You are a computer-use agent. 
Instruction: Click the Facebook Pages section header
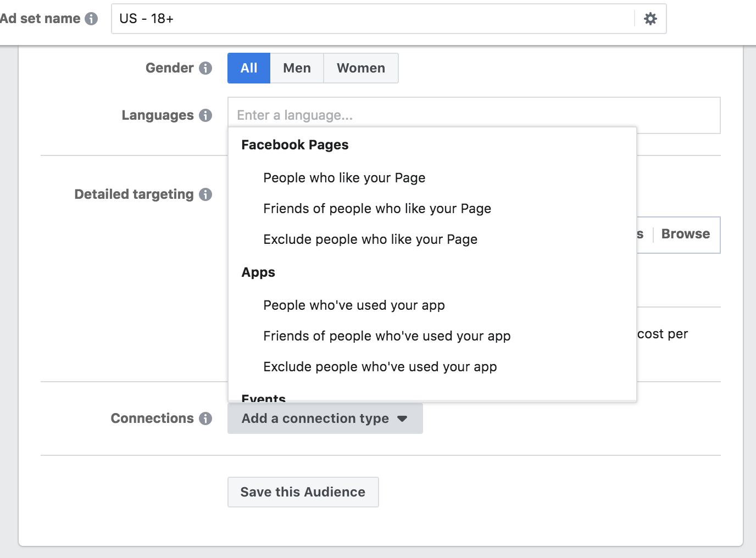click(295, 145)
